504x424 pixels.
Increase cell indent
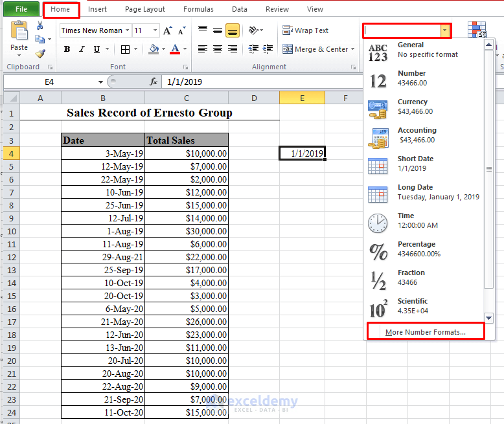[268, 49]
